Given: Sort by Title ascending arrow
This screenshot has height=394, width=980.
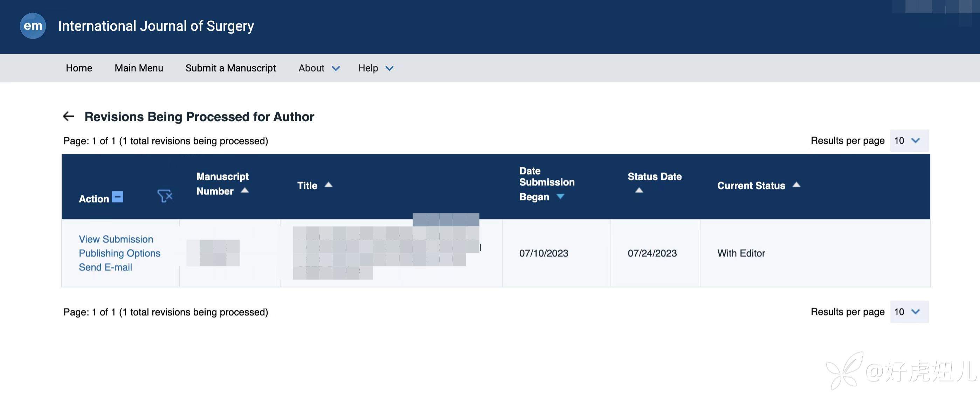Looking at the screenshot, I should pyautogui.click(x=328, y=185).
